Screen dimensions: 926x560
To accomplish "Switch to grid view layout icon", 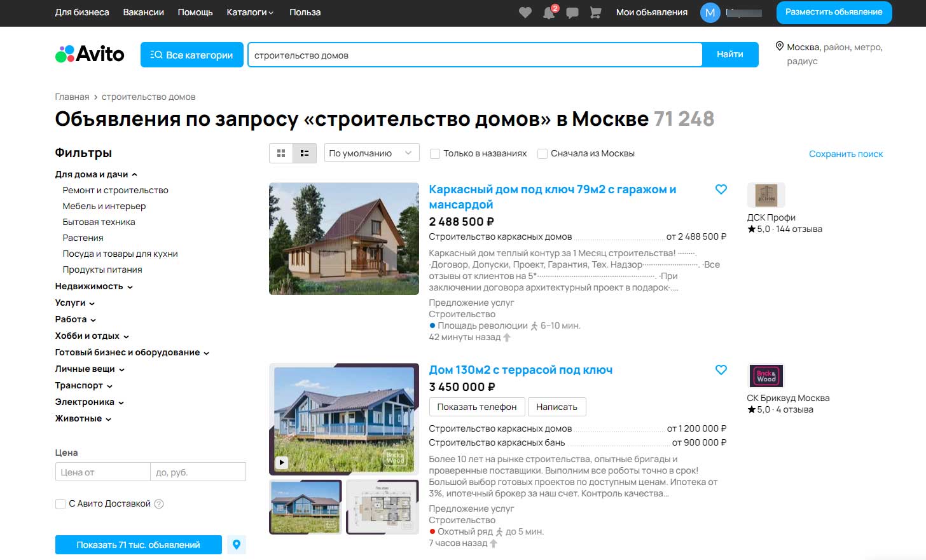I will [x=281, y=153].
